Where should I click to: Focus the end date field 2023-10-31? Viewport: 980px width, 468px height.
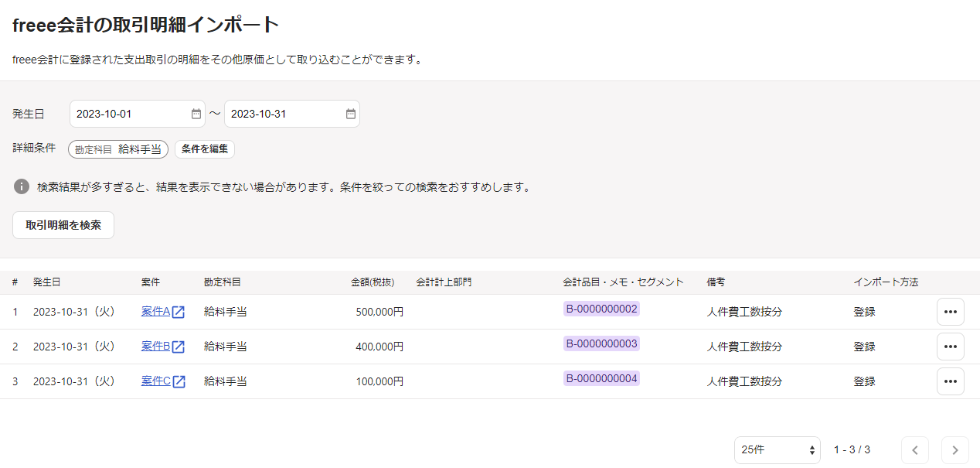click(x=292, y=114)
